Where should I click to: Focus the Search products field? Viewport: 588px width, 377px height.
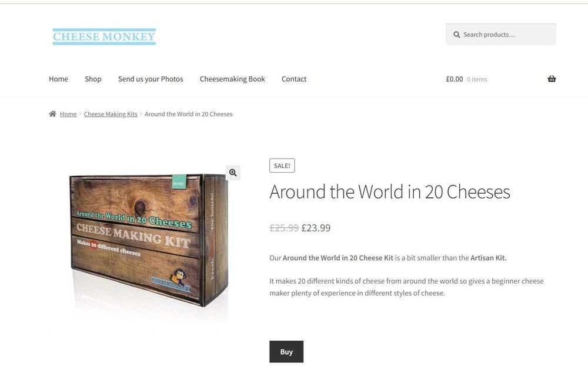tap(500, 35)
